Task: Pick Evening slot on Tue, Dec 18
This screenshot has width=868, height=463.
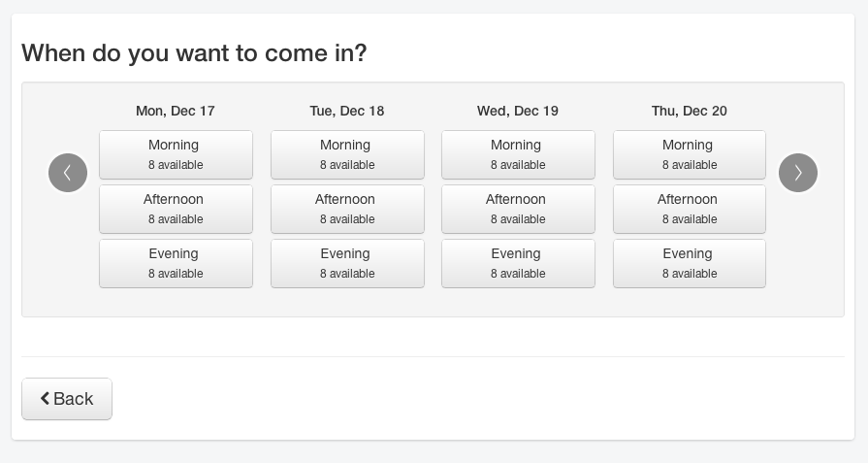Action: (x=347, y=263)
